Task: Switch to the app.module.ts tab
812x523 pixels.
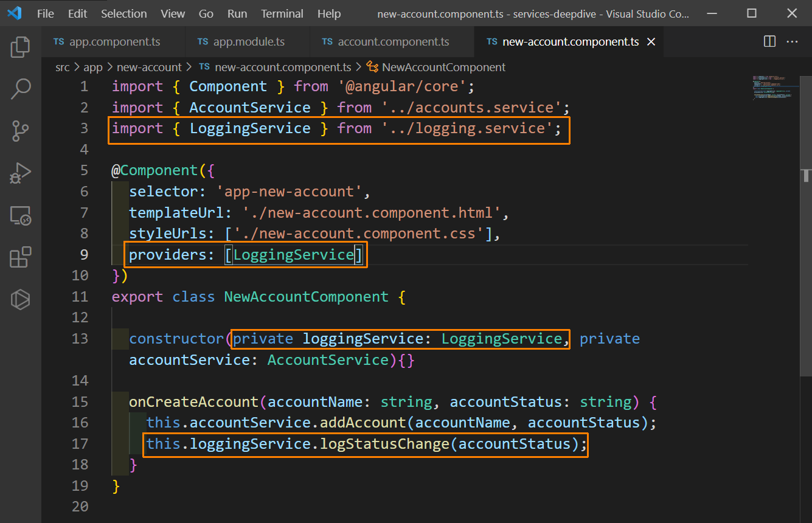Action: click(248, 42)
